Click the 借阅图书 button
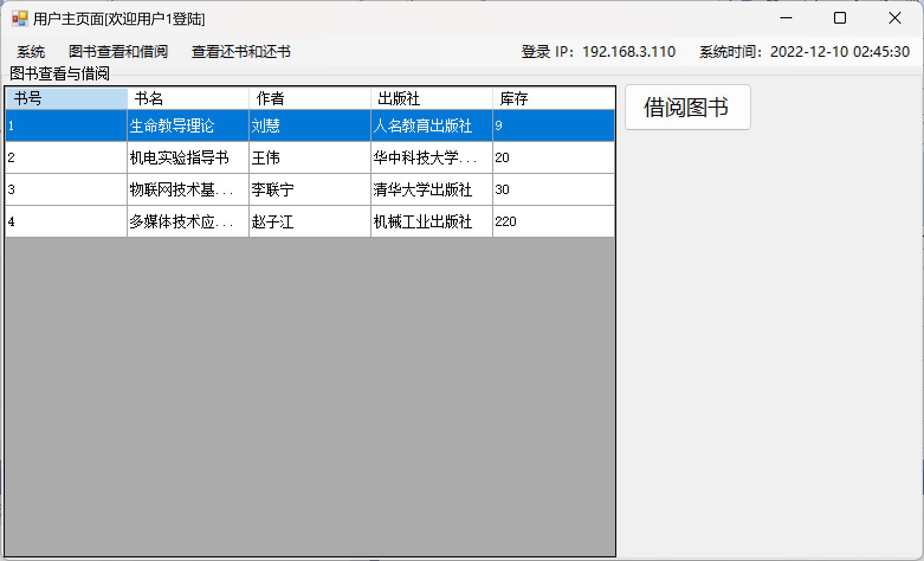The image size is (924, 561). tap(688, 107)
